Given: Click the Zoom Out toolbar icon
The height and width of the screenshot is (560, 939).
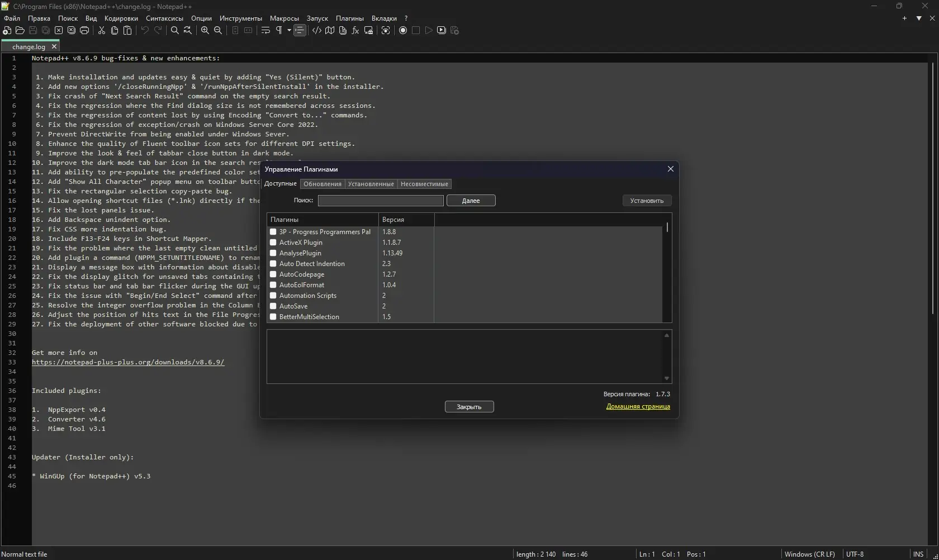Looking at the screenshot, I should [x=218, y=31].
